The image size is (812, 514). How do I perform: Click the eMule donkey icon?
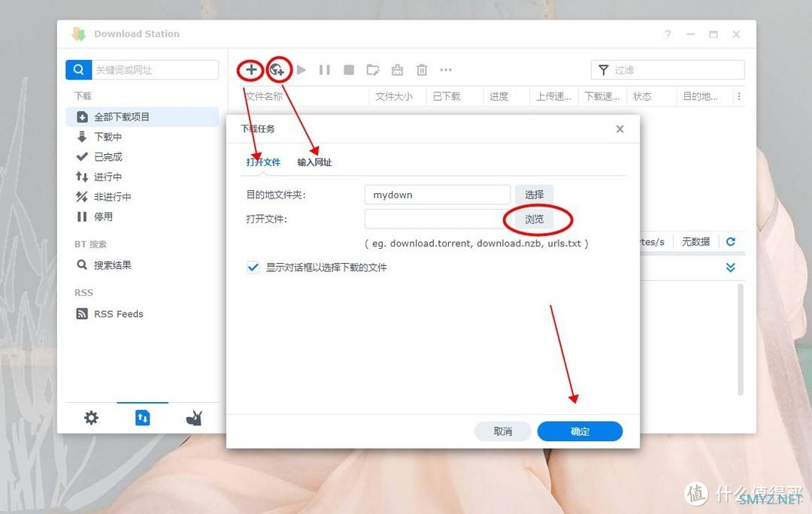click(x=194, y=418)
